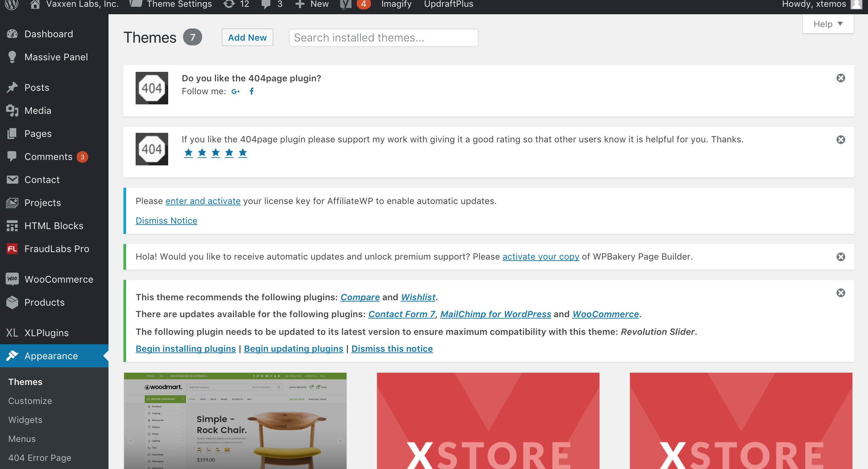Image resolution: width=868 pixels, height=469 pixels.
Task: Click the WordPress logo in admin bar
Action: [12, 5]
